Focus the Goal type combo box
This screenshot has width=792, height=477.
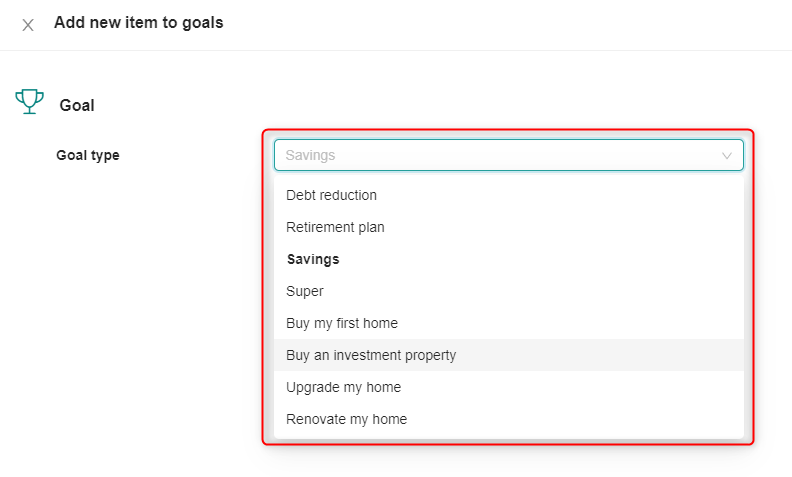pyautogui.click(x=509, y=155)
